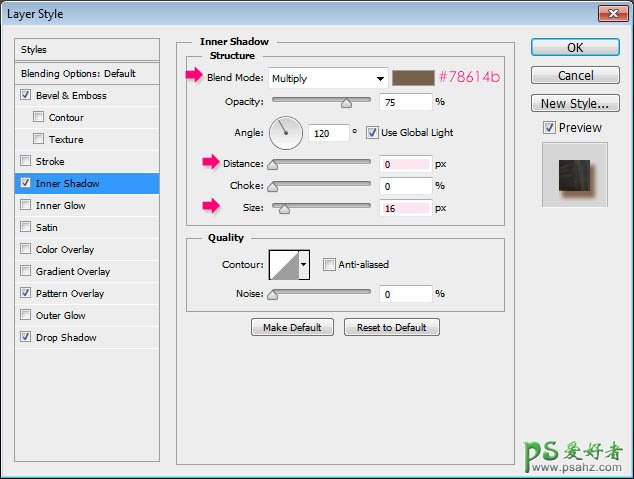
Task: Click Reset to Default button
Action: (x=391, y=327)
